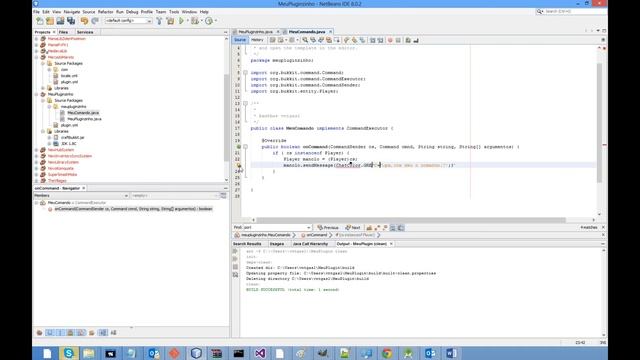Collapse the code fold on the class Javadoc comment
The width and height of the screenshot is (640, 360).
pyautogui.click(x=245, y=104)
